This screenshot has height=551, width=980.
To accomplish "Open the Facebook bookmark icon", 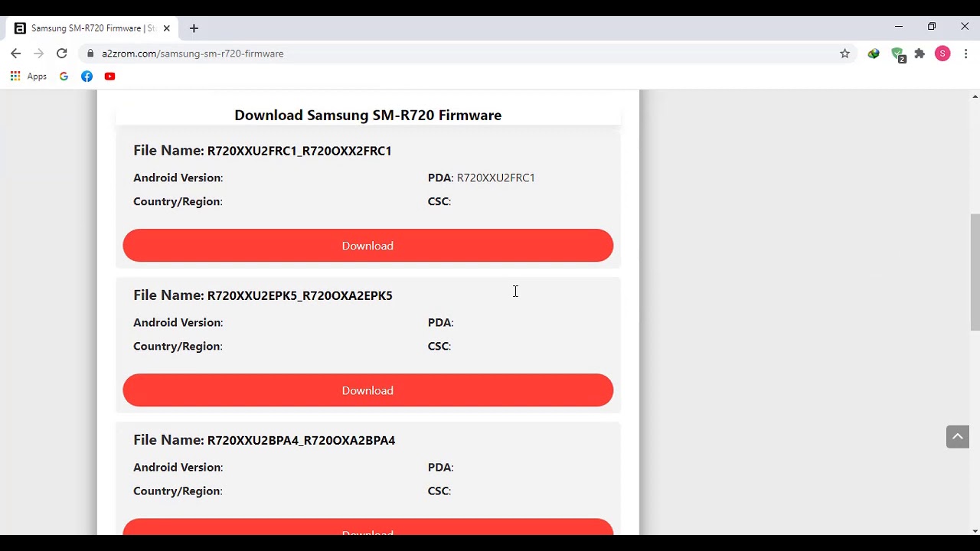I will [87, 77].
